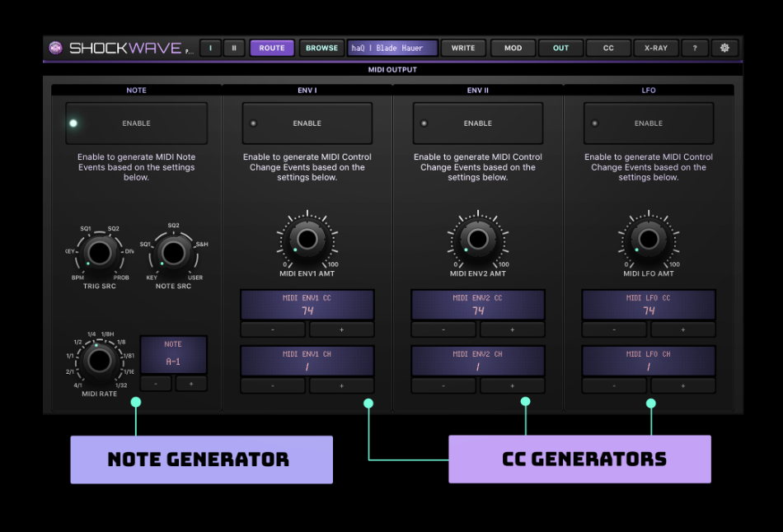The image size is (783, 532).
Task: Increase MIDI ENV1 CH with plus
Action: (341, 385)
